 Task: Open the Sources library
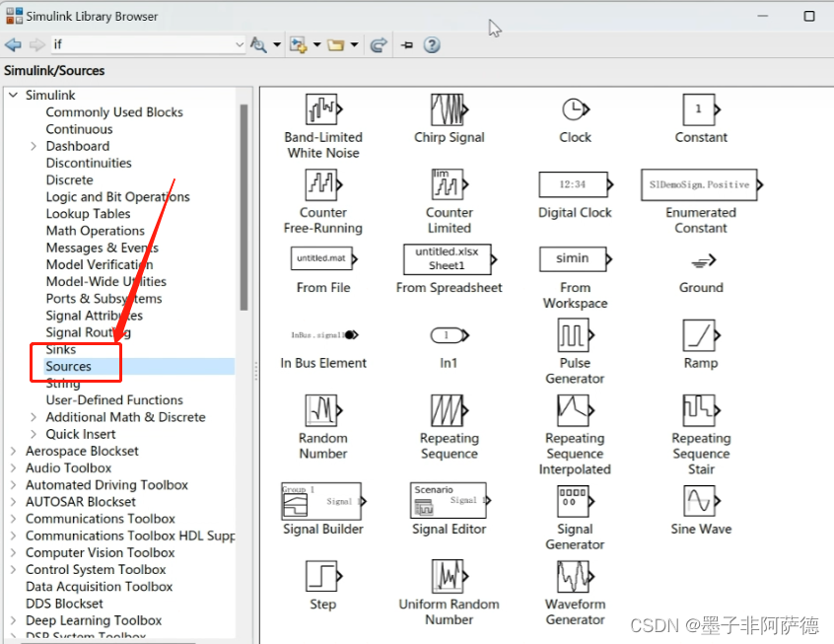pyautogui.click(x=69, y=366)
